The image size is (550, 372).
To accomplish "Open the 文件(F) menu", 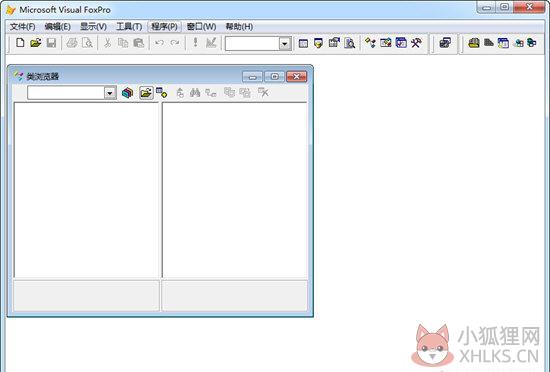I will click(x=22, y=27).
